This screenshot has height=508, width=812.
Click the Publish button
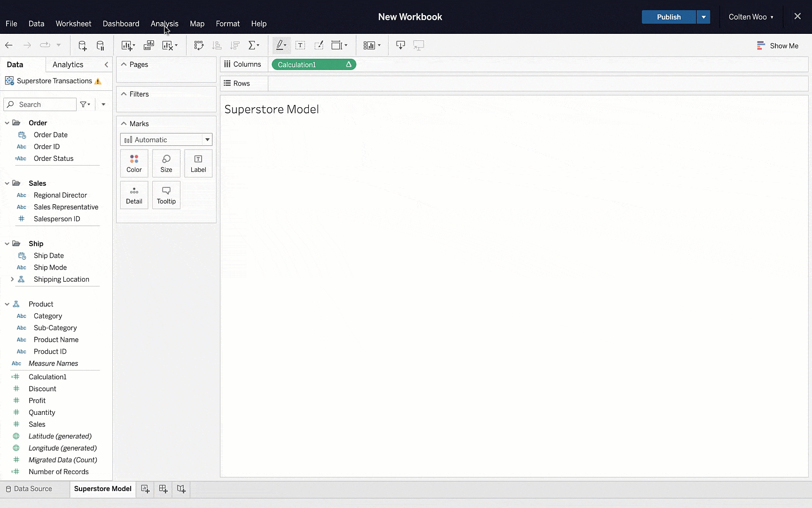click(668, 16)
